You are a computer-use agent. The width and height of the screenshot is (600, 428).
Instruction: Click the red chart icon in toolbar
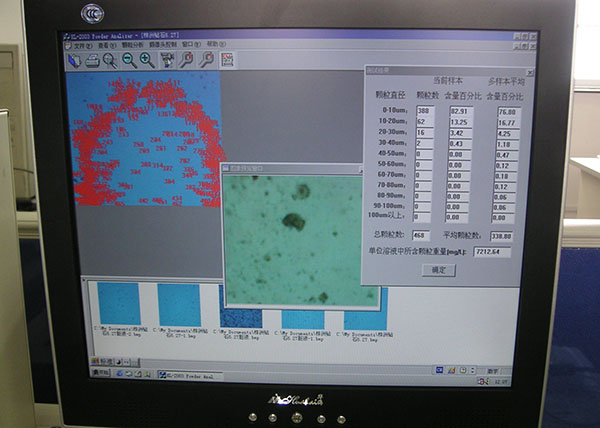pyautogui.click(x=227, y=60)
